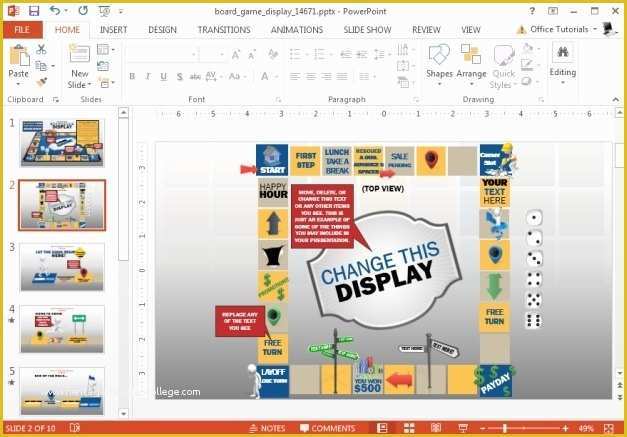The image size is (627, 437).
Task: Switch to the INSERT tab
Action: (114, 30)
